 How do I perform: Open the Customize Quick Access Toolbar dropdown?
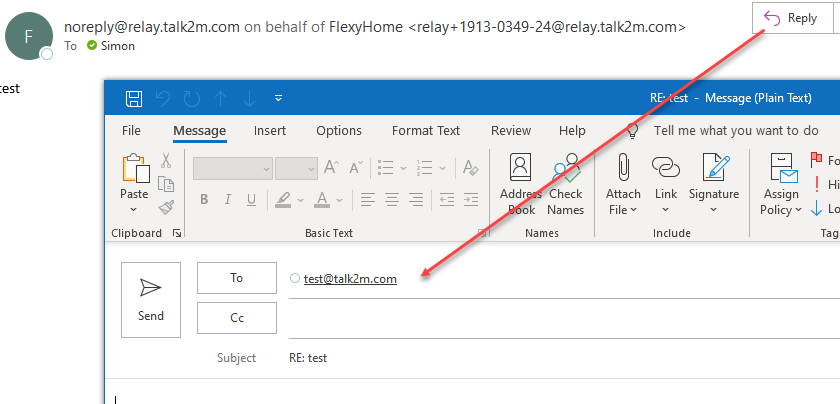(278, 99)
